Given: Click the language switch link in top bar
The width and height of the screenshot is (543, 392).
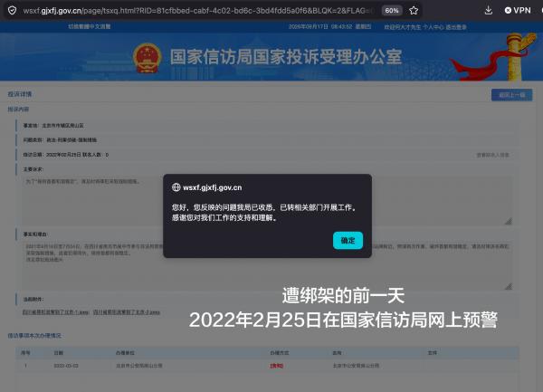Looking at the screenshot, I should coord(90,26).
